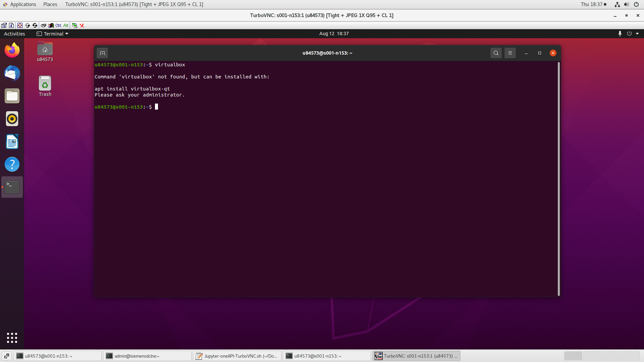Click the volume indicator in the top bar
644x362 pixels.
click(626, 4)
